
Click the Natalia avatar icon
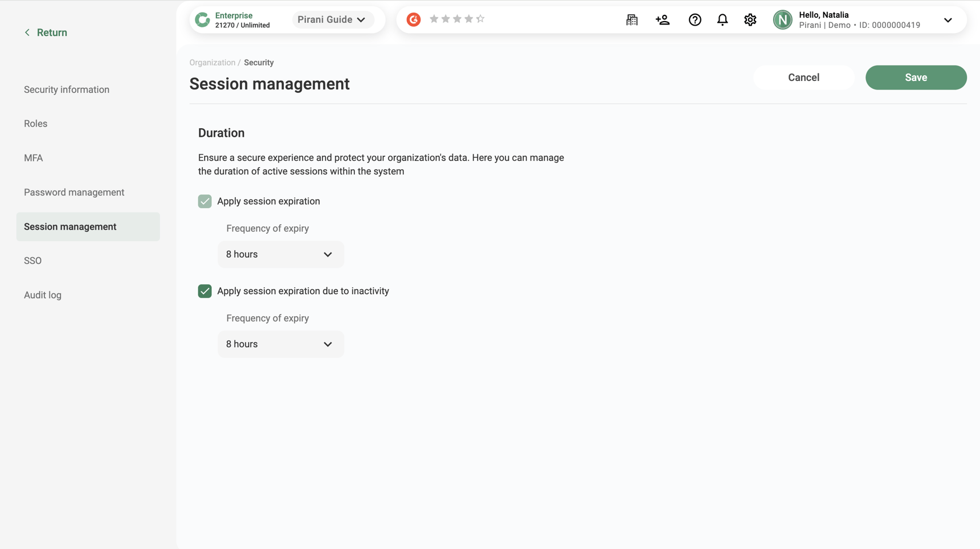[x=783, y=20]
